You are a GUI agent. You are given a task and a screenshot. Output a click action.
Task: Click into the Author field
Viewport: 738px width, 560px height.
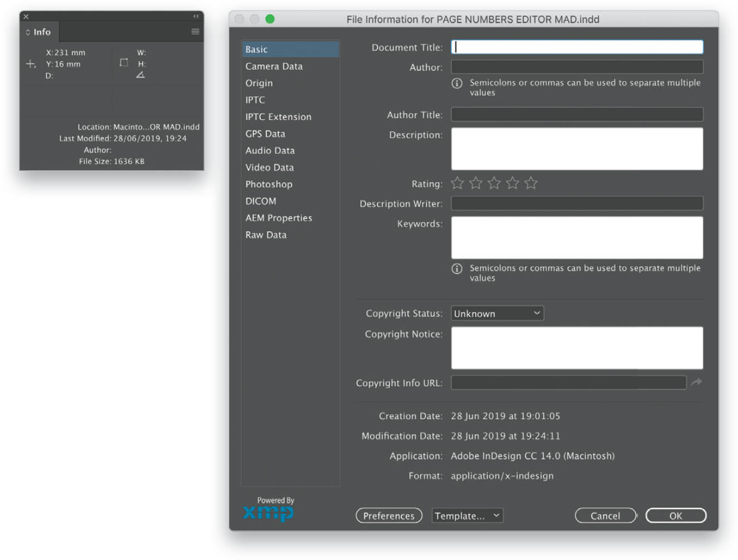pos(577,67)
